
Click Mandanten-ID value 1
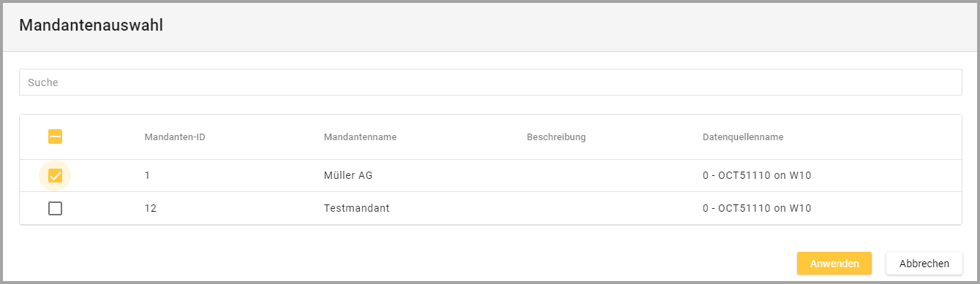[147, 175]
